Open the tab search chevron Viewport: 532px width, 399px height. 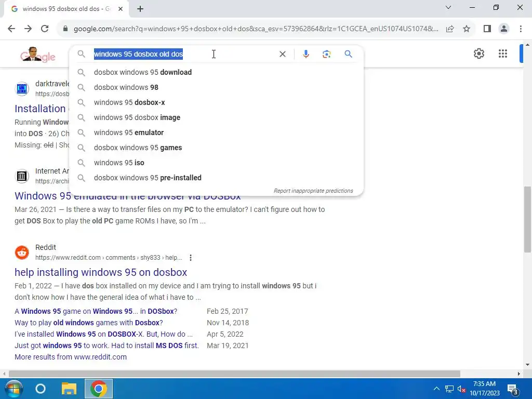448,7
